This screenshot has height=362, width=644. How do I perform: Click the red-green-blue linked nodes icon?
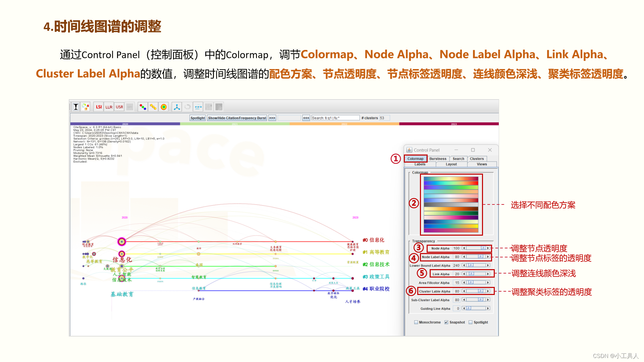(x=143, y=107)
